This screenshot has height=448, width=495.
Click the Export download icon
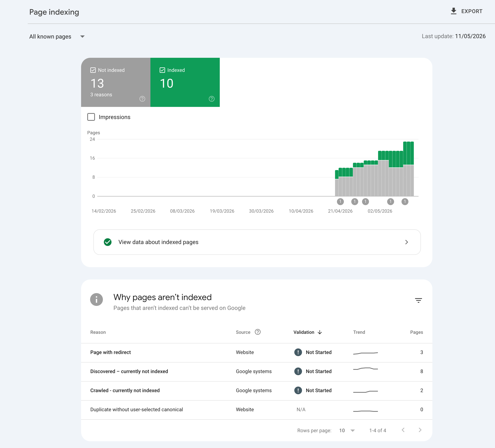(454, 11)
